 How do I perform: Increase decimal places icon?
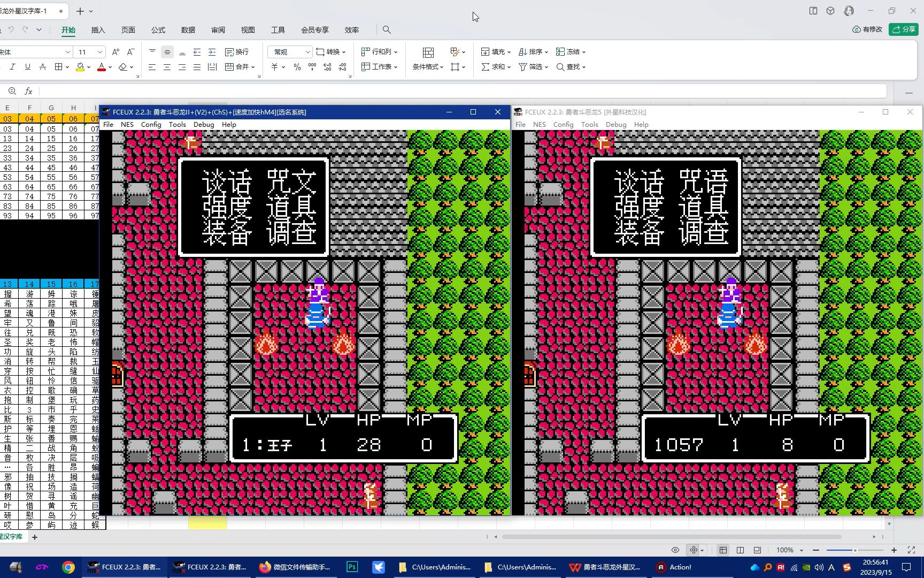point(327,67)
